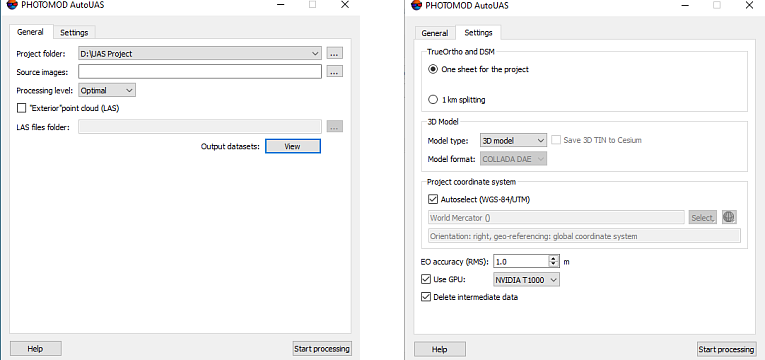765x360 pixels.
Task: View Output datasets
Action: [x=293, y=146]
